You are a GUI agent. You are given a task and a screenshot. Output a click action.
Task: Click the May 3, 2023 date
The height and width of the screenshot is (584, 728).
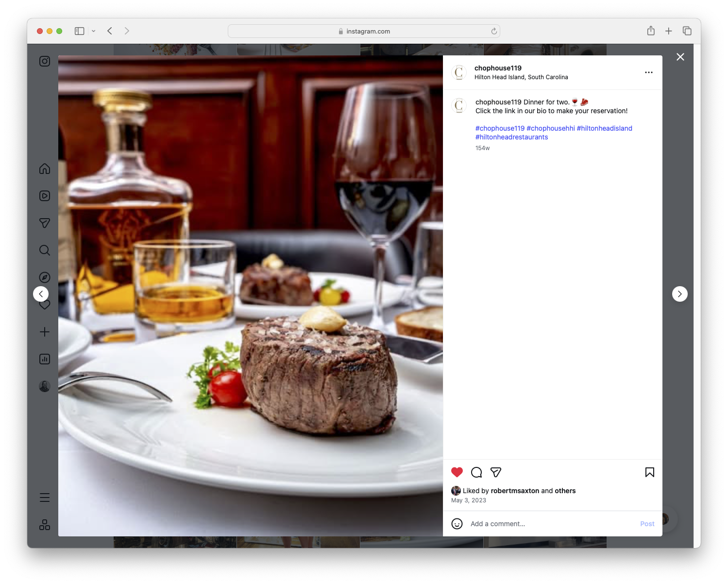coord(469,500)
